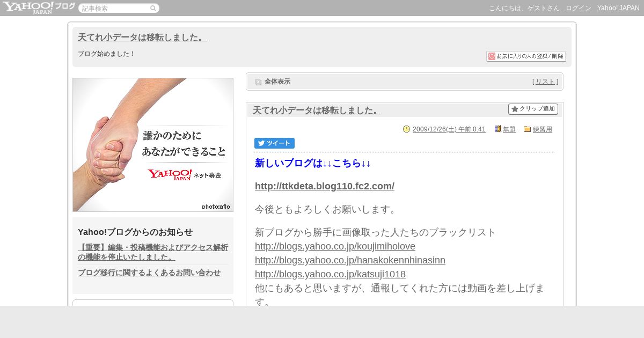Click the ツイート button
This screenshot has height=338, width=644.
click(274, 143)
